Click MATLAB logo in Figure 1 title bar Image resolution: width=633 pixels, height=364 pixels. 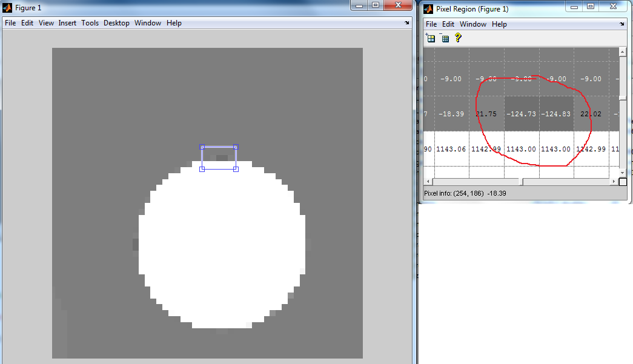click(8, 8)
